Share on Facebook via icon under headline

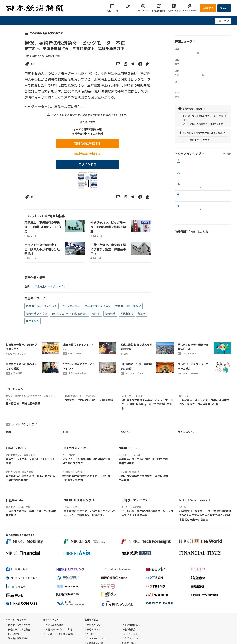[140, 64]
